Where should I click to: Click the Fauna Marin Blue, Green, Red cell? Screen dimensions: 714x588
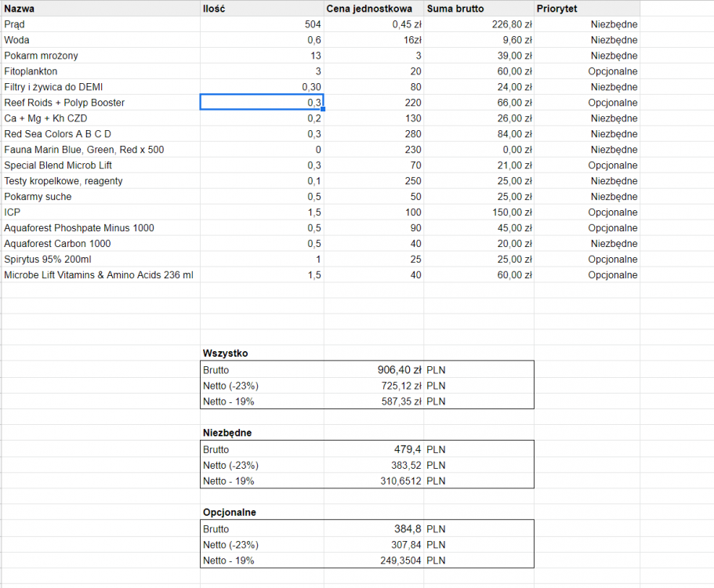click(x=100, y=150)
